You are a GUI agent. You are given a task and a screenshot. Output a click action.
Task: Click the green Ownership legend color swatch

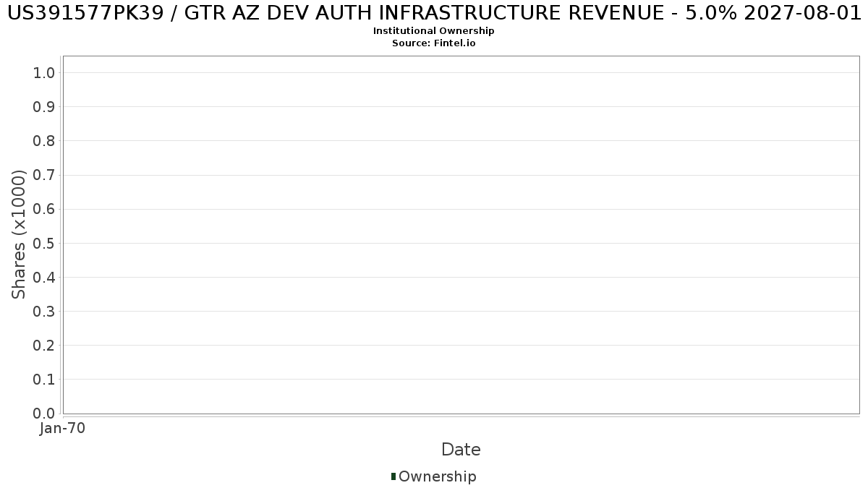point(393,476)
